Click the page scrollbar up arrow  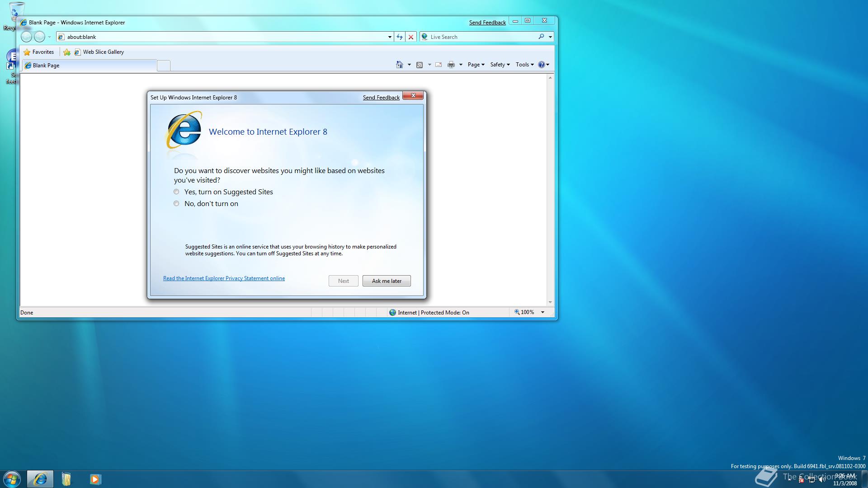pos(550,78)
